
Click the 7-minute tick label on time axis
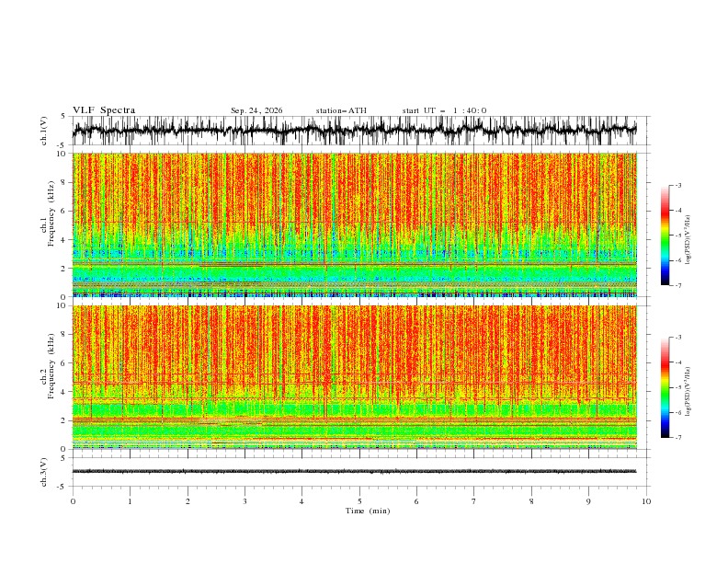coord(474,501)
